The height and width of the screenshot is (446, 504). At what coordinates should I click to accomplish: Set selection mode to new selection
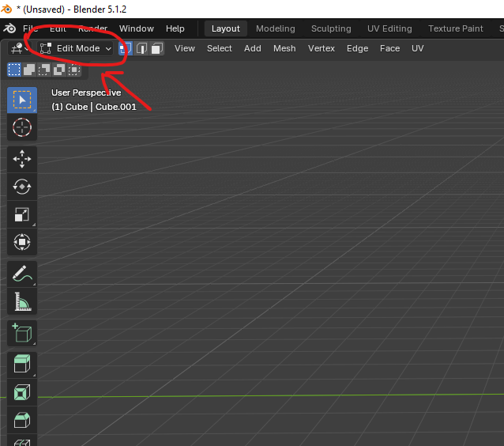click(14, 70)
